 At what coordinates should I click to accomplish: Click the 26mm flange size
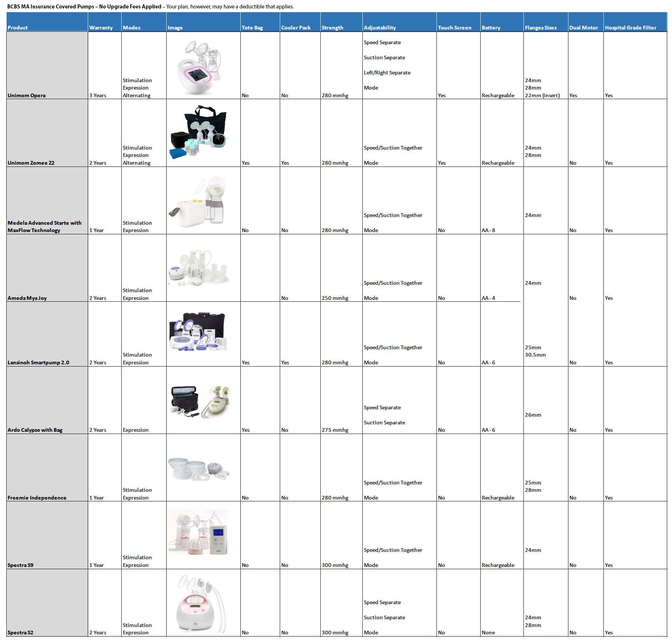click(x=533, y=415)
